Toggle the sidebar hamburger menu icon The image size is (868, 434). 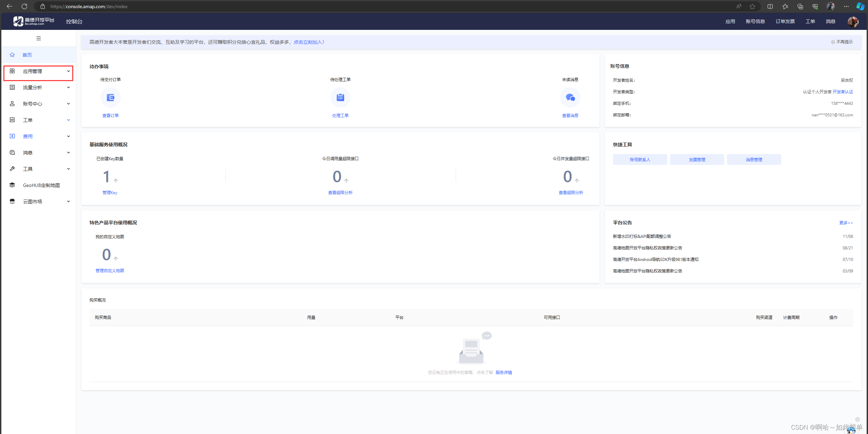click(x=39, y=38)
